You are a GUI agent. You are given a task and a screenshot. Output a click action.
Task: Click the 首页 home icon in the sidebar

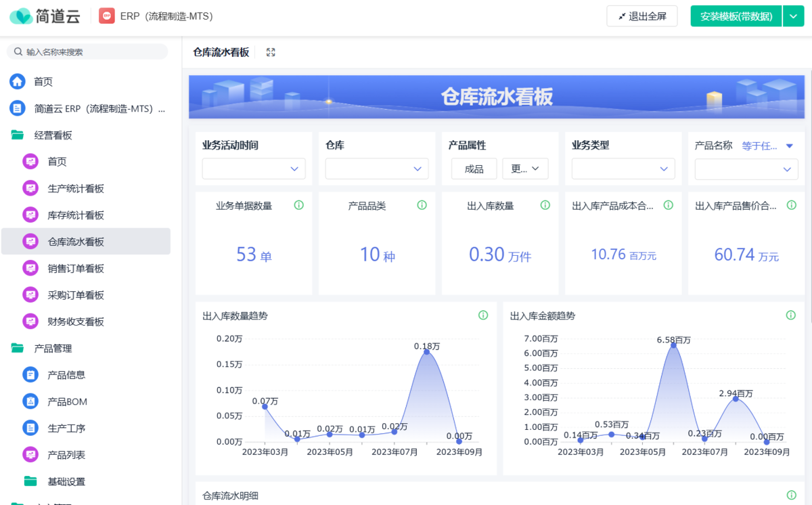(x=17, y=82)
